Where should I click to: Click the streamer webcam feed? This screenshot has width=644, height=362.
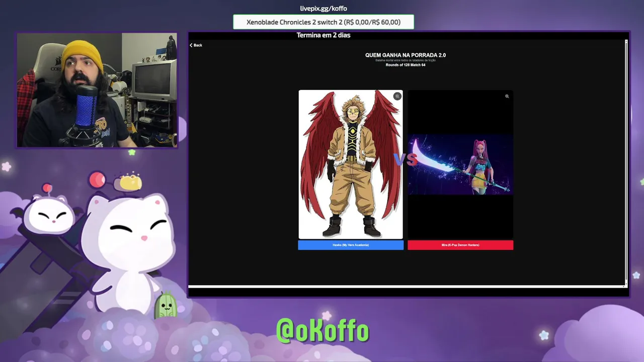(97, 90)
